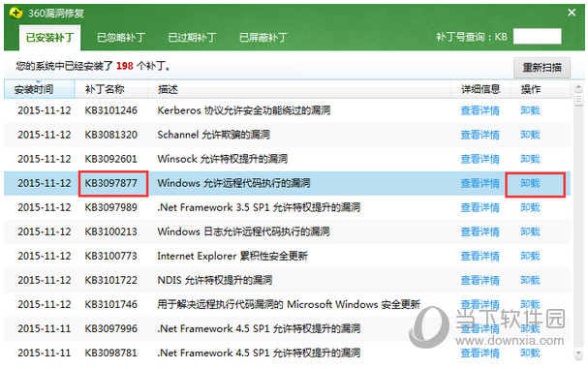Switch to the 已安装补丁 tab
Image resolution: width=588 pixels, height=369 pixels.
[49, 38]
